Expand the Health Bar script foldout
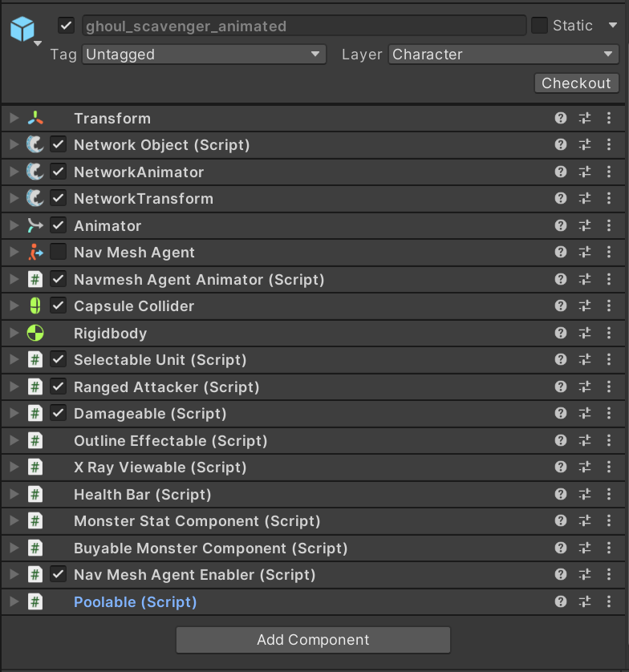 pyautogui.click(x=14, y=495)
